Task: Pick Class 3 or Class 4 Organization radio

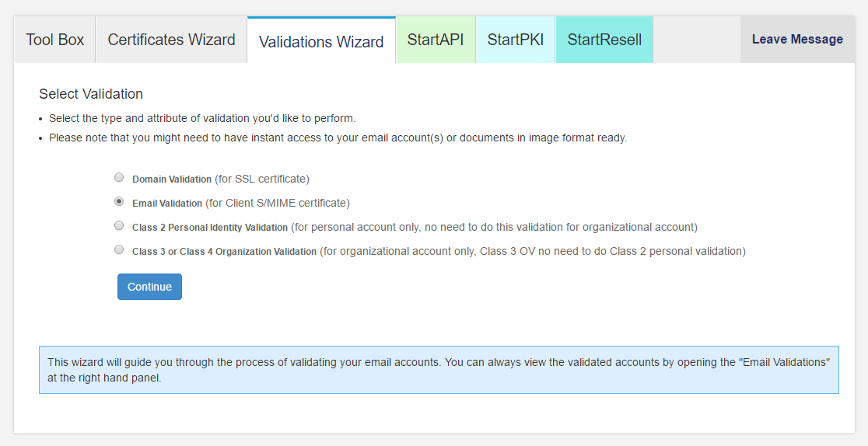Action: (x=119, y=250)
